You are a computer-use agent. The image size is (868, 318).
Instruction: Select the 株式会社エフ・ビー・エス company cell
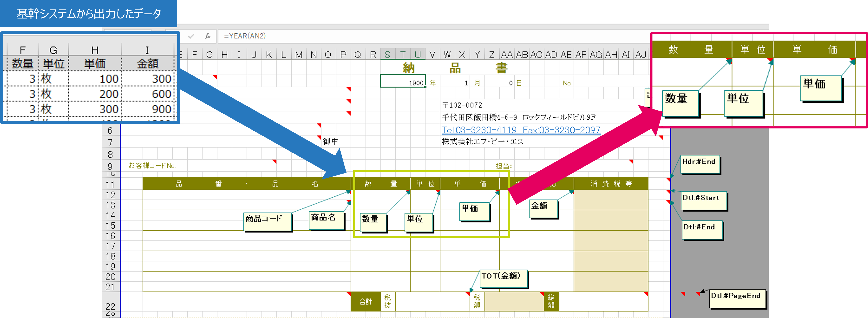[x=483, y=141]
